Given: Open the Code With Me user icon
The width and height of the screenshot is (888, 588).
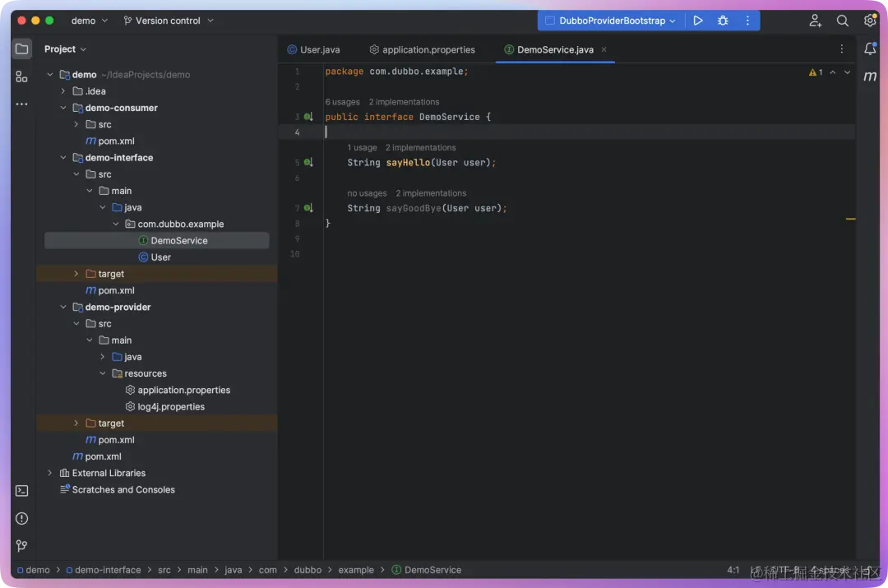Looking at the screenshot, I should (x=815, y=21).
